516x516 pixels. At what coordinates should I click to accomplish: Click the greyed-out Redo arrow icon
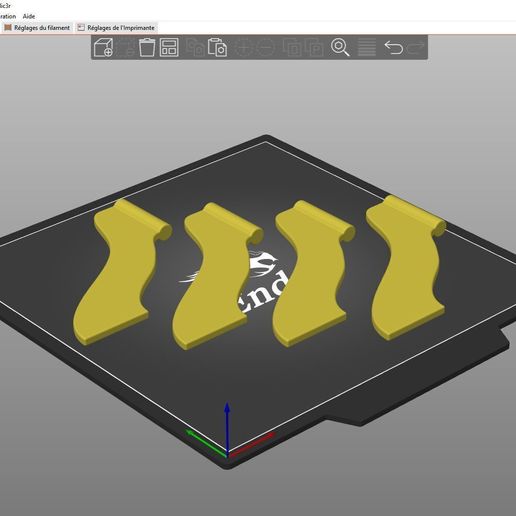pos(416,47)
